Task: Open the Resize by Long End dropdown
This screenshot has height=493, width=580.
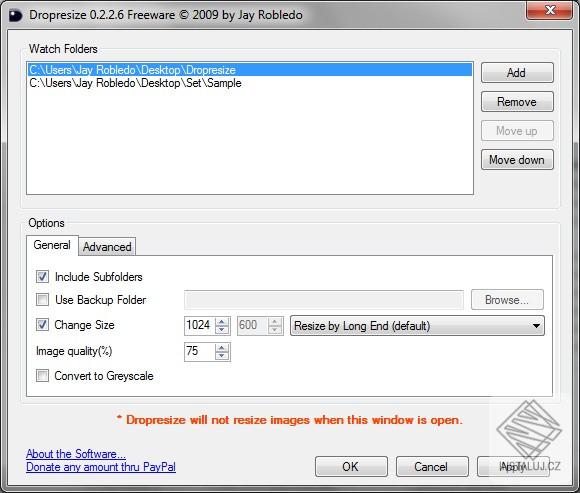Action: pyautogui.click(x=417, y=326)
